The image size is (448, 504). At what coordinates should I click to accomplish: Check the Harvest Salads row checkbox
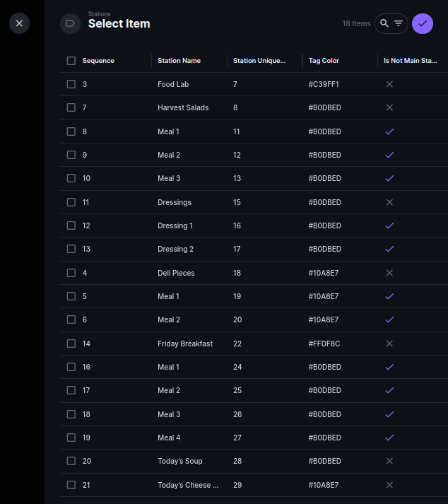71,107
